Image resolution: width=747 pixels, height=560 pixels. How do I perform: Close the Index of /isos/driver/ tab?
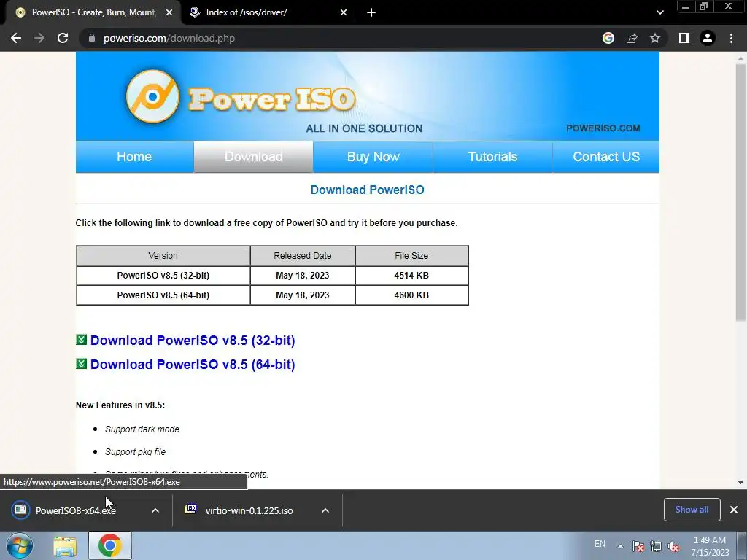click(x=344, y=12)
